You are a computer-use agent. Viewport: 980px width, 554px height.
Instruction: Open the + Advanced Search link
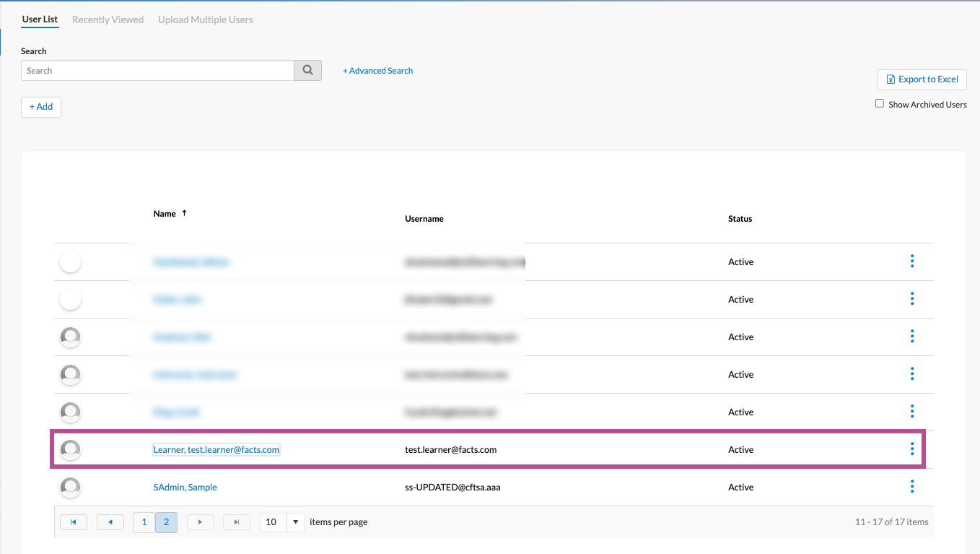377,71
